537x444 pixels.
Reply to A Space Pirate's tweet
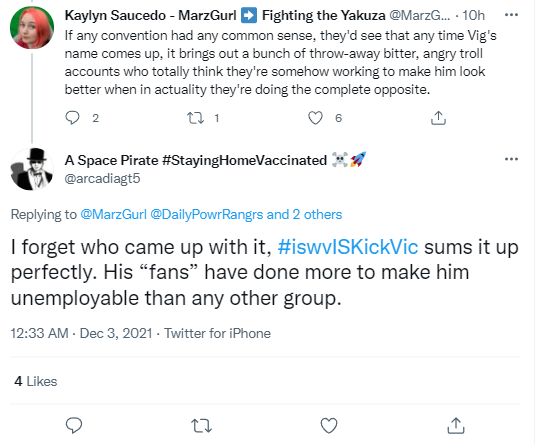pos(74,426)
